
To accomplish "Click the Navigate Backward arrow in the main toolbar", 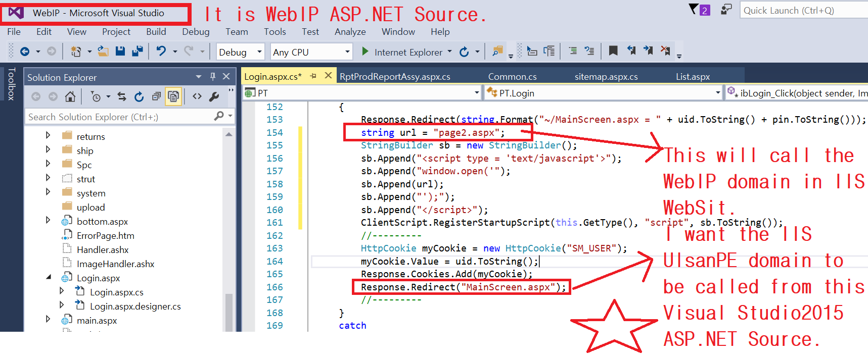I will [24, 52].
